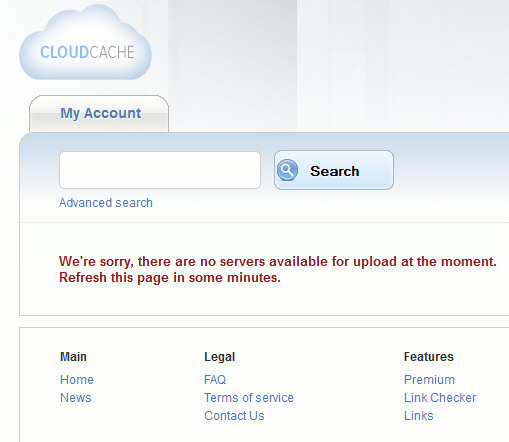Open the News footer link
Image resolution: width=509 pixels, height=442 pixels.
pos(76,398)
